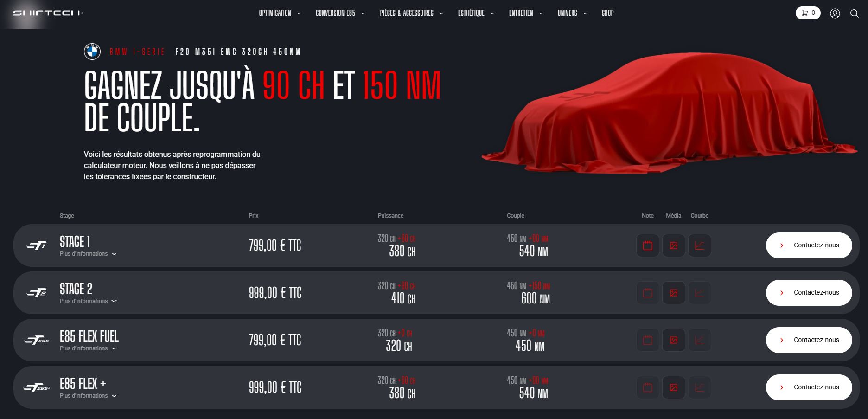Click the Stage 2 torque value 600 NM
Screen dimensions: 868x419
535,299
